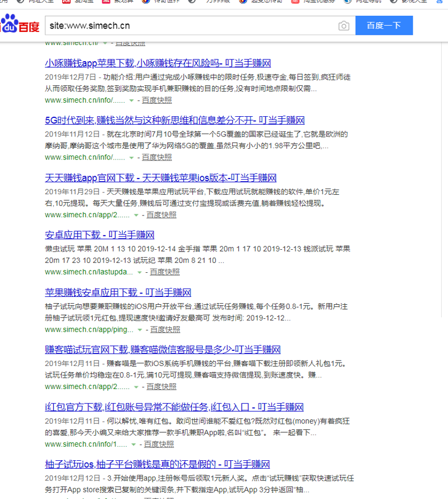This screenshot has width=448, height=499.
Task: Open 百度快照 for 苹果赚钱安卓应用下载 result
Action: coord(165,329)
